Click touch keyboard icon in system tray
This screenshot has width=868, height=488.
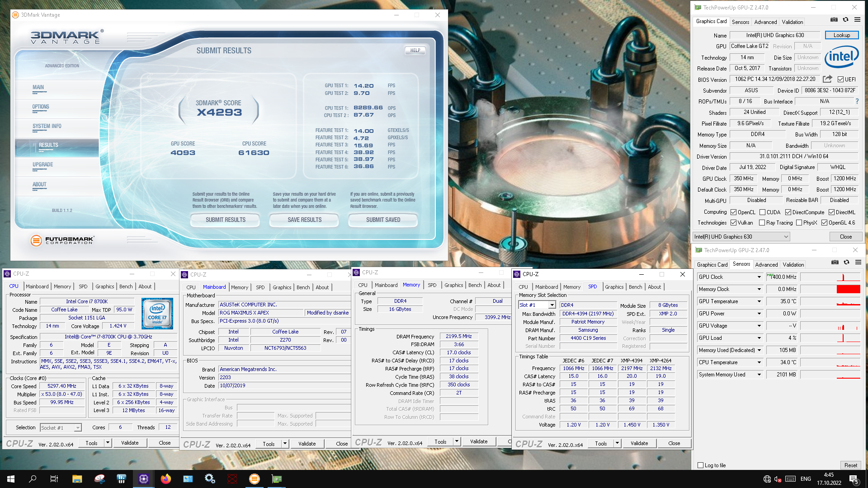791,479
